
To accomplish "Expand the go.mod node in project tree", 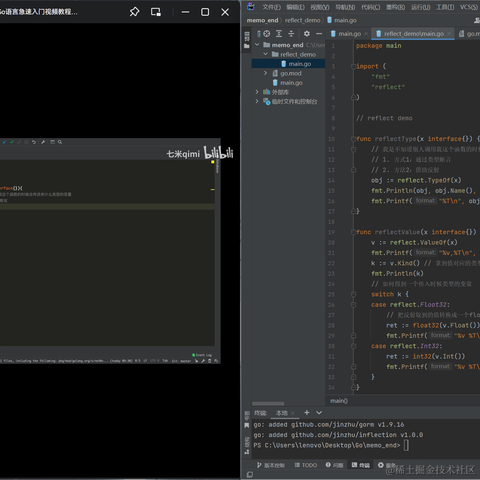I will coord(265,73).
